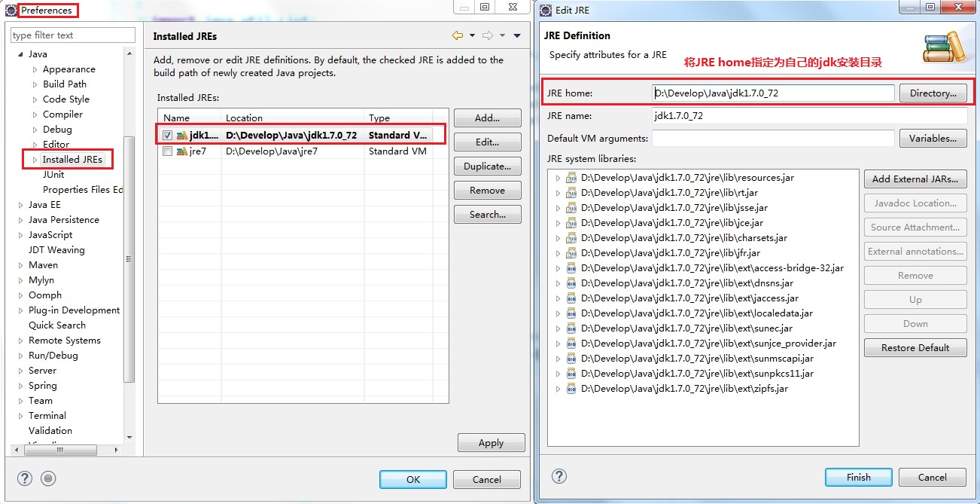Click the sunec.jar library icon
Viewport: 980px width, 504px height.
click(x=571, y=328)
